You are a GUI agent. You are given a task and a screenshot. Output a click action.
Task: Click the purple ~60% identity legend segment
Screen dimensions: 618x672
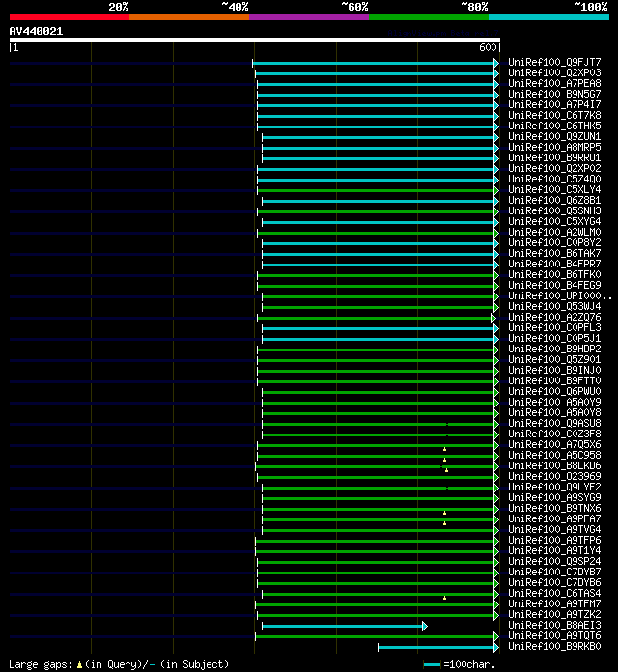click(x=309, y=17)
